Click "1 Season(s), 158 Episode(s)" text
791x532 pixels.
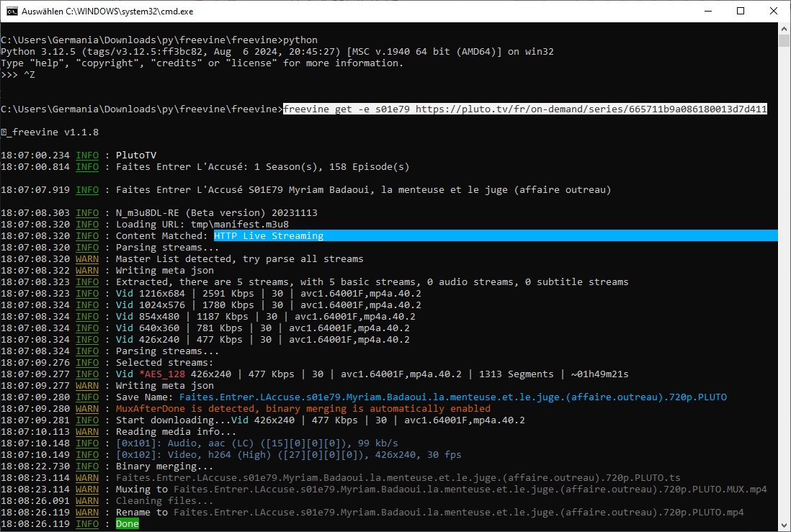(x=332, y=167)
